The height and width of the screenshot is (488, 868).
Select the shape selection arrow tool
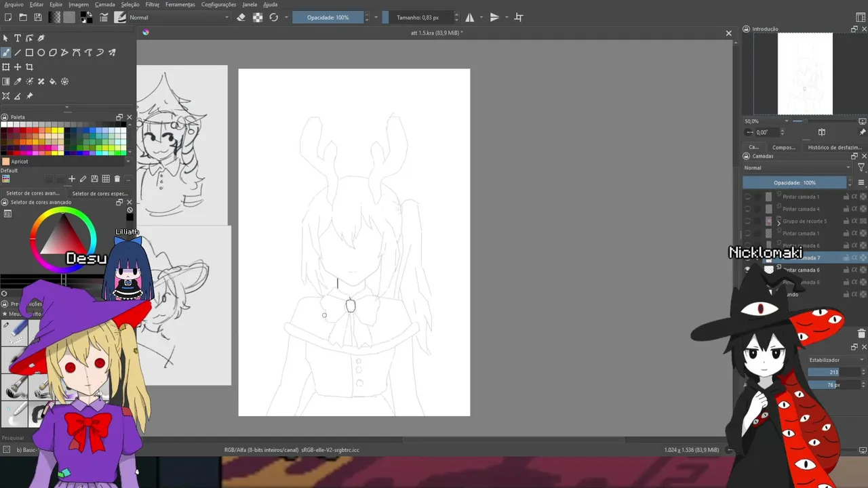6,39
